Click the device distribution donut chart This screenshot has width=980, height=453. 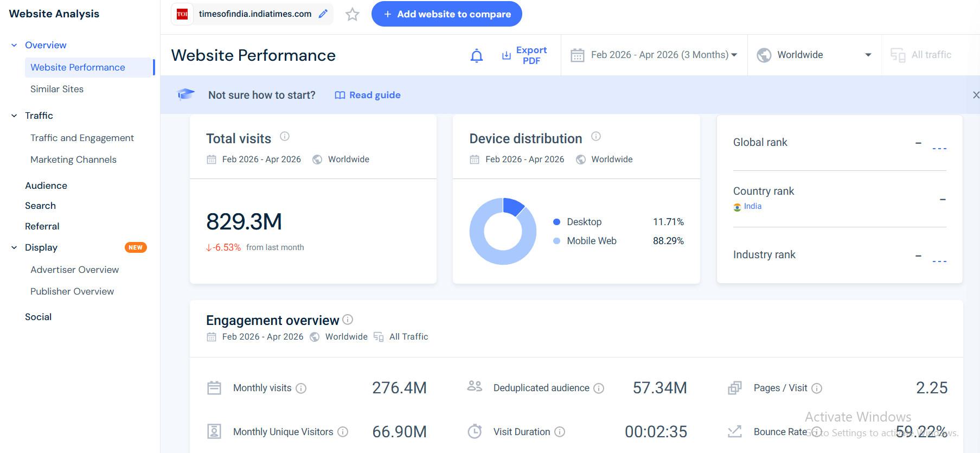(x=503, y=231)
